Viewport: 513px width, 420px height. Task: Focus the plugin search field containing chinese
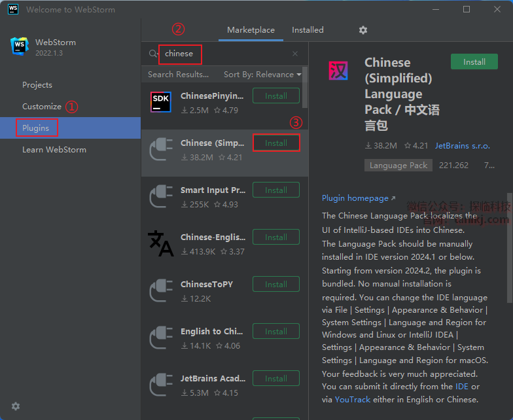(226, 54)
